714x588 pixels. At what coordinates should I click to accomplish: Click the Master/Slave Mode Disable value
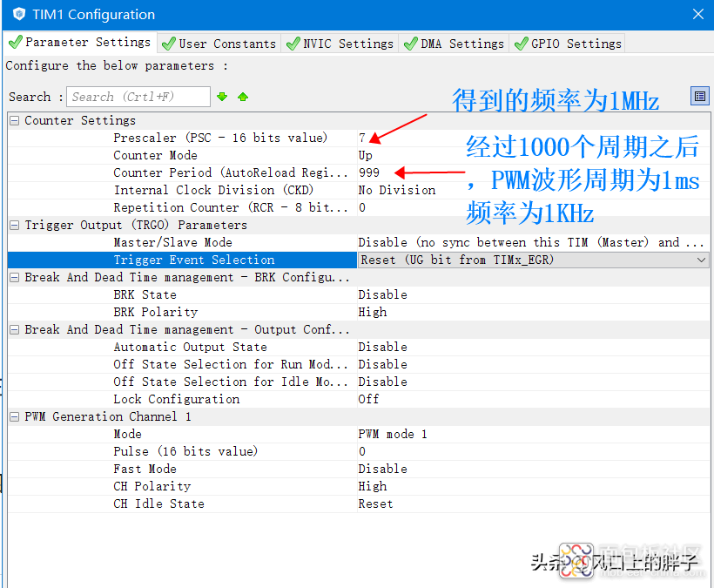[x=531, y=243]
